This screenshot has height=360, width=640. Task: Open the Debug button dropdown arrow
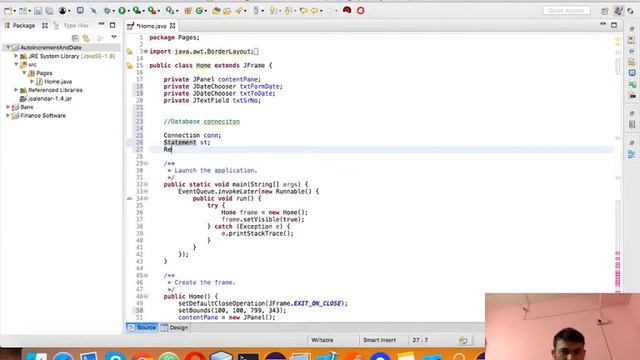tap(114, 11)
